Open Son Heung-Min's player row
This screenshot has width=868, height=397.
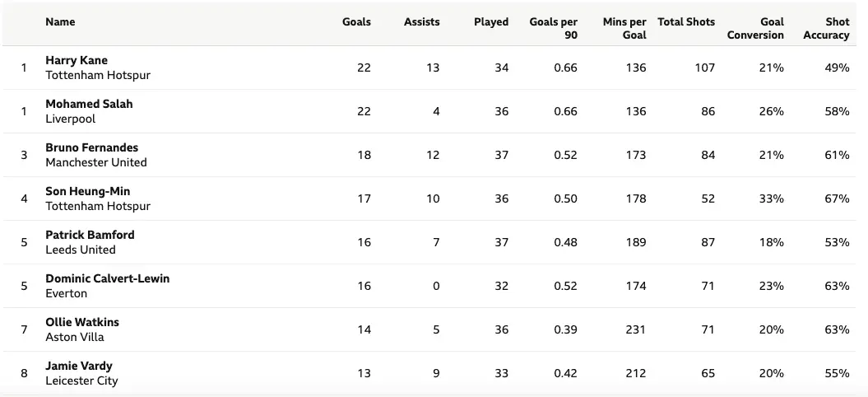point(88,191)
